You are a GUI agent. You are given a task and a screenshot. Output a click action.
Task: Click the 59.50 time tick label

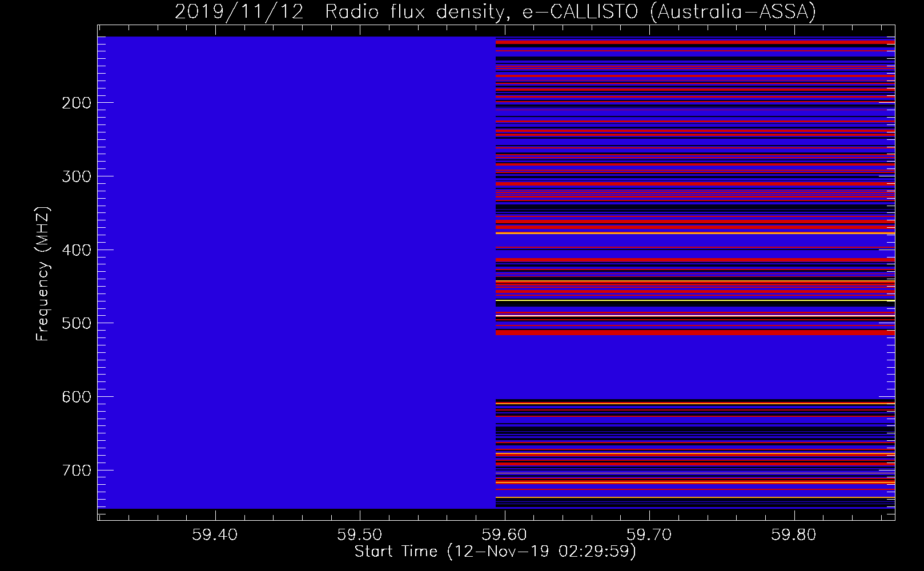pos(360,535)
